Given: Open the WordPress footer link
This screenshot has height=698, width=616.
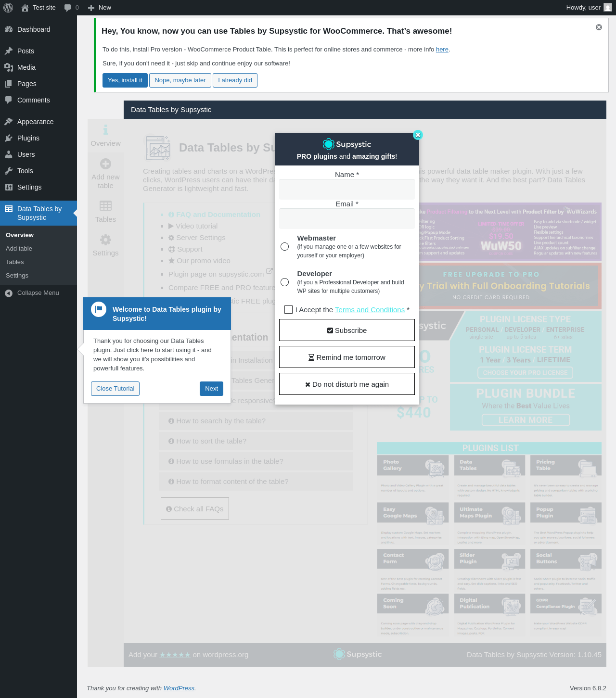Looking at the screenshot, I should click(179, 688).
